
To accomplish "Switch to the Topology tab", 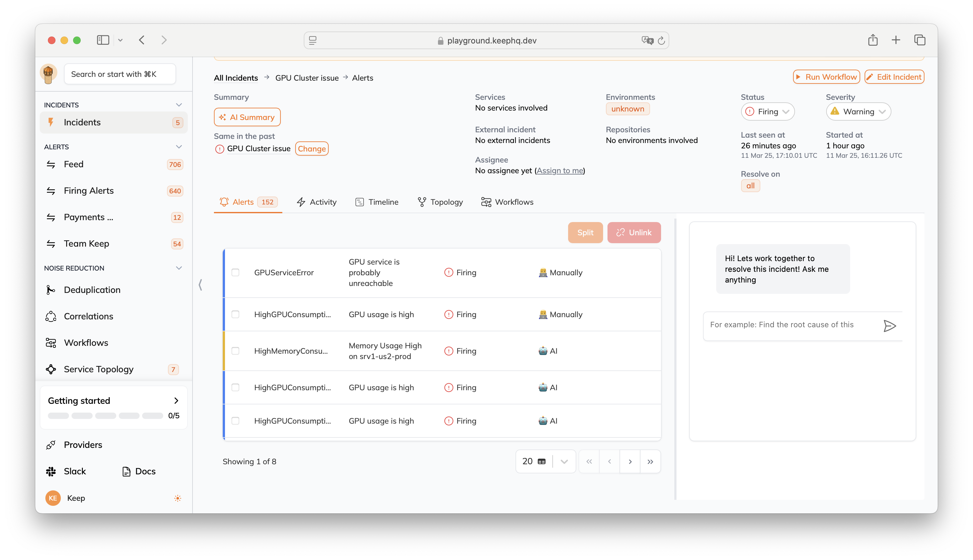I will coord(440,202).
